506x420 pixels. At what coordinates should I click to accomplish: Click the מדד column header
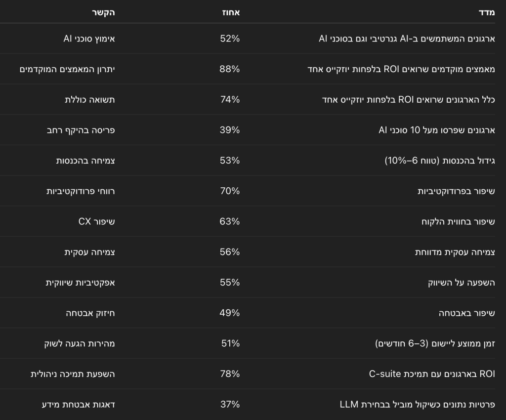487,12
